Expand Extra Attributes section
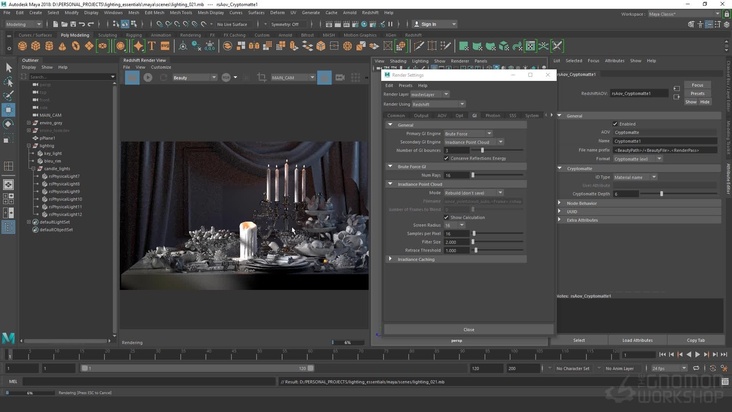Viewport: 732px width, 412px height. click(x=559, y=220)
